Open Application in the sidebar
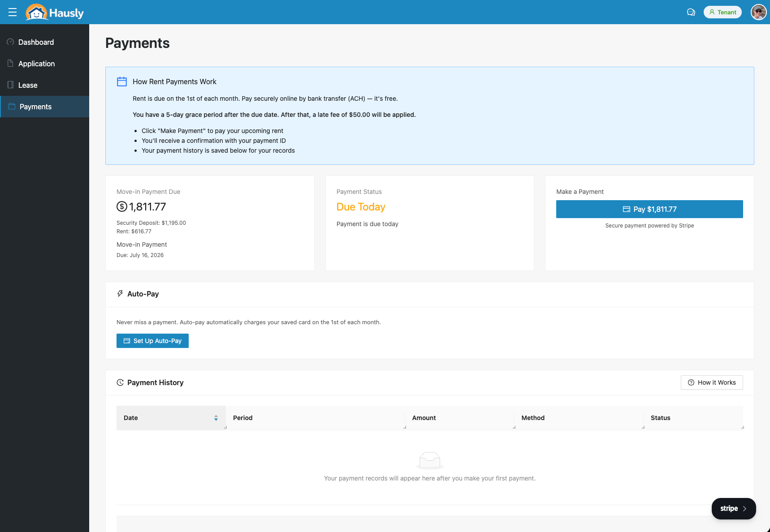This screenshot has height=532, width=770. point(44,64)
